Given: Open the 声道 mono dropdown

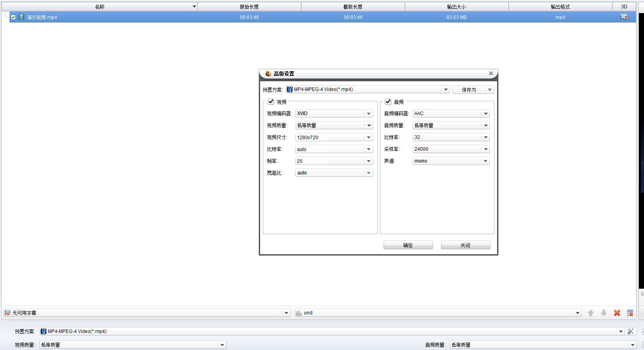Looking at the screenshot, I should (486, 161).
